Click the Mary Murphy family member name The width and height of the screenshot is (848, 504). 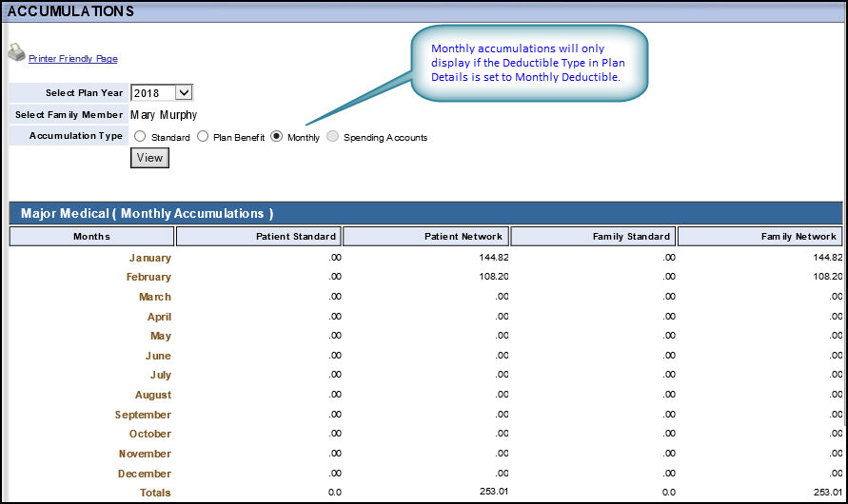(164, 115)
